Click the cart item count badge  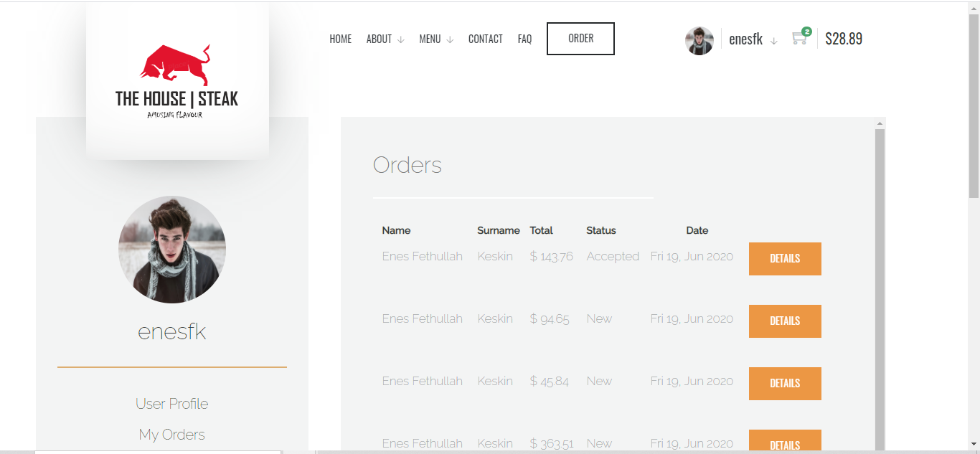click(x=806, y=32)
